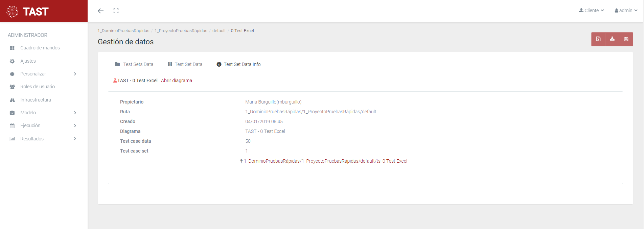Click the save floppy disk icon
This screenshot has height=229, width=644.
(626, 39)
